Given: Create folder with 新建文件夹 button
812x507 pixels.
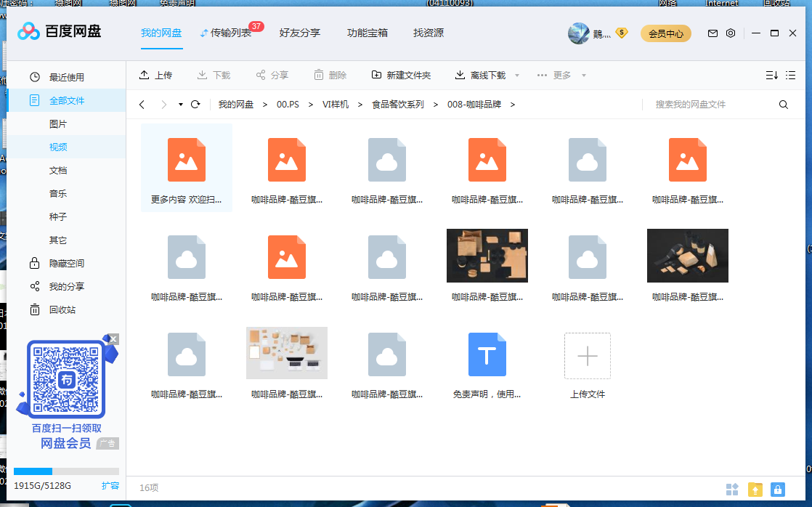Looking at the screenshot, I should 402,75.
